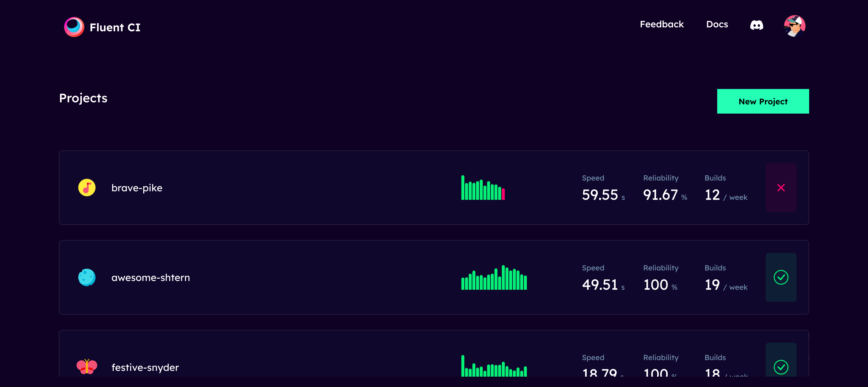Click festive-snyder's butterfly icon

(87, 367)
